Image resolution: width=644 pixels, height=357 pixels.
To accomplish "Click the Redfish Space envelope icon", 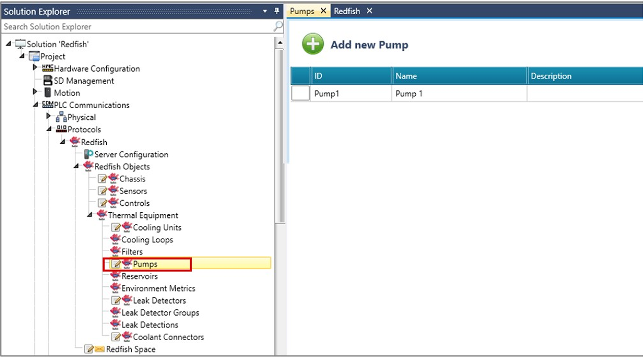I will [x=99, y=349].
